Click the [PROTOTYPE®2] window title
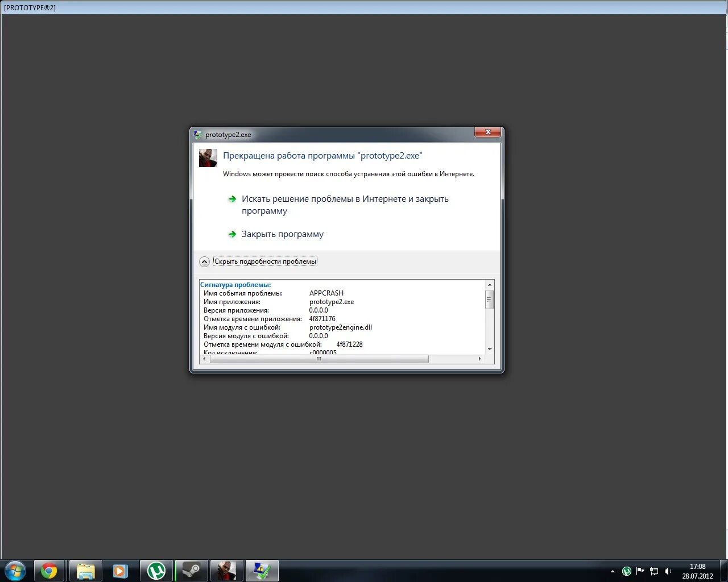728x582 pixels. [x=30, y=8]
